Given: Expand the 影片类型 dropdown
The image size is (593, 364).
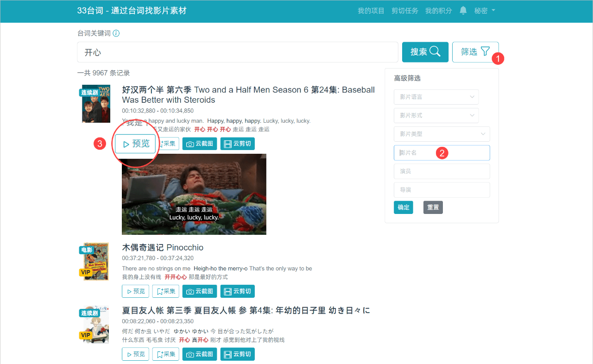Looking at the screenshot, I should click(x=442, y=134).
